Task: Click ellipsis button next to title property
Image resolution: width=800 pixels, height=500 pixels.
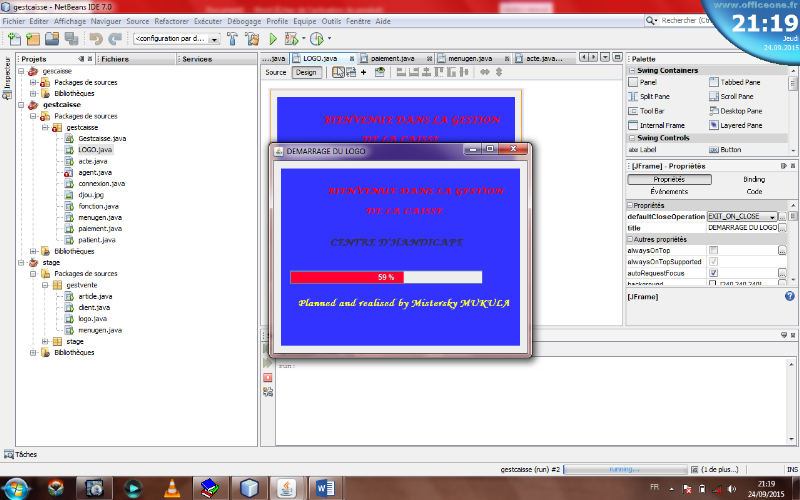Action: (782, 228)
